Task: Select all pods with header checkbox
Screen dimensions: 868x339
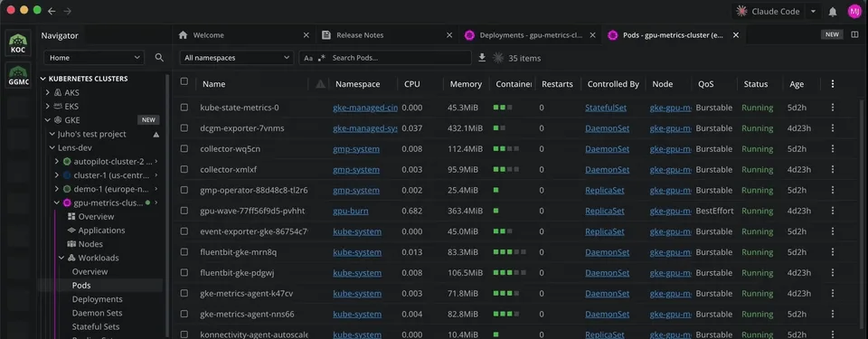Action: (184, 81)
